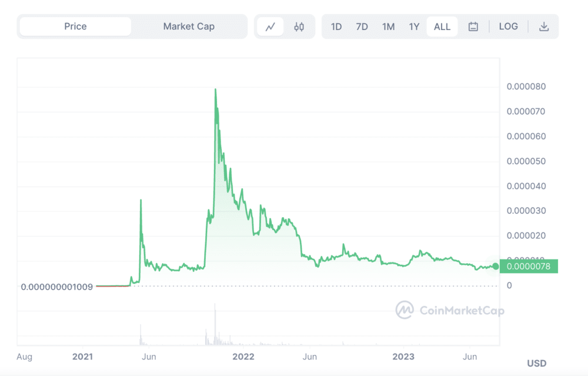Image resolution: width=588 pixels, height=376 pixels.
Task: Select the ALL time range
Action: (x=442, y=26)
